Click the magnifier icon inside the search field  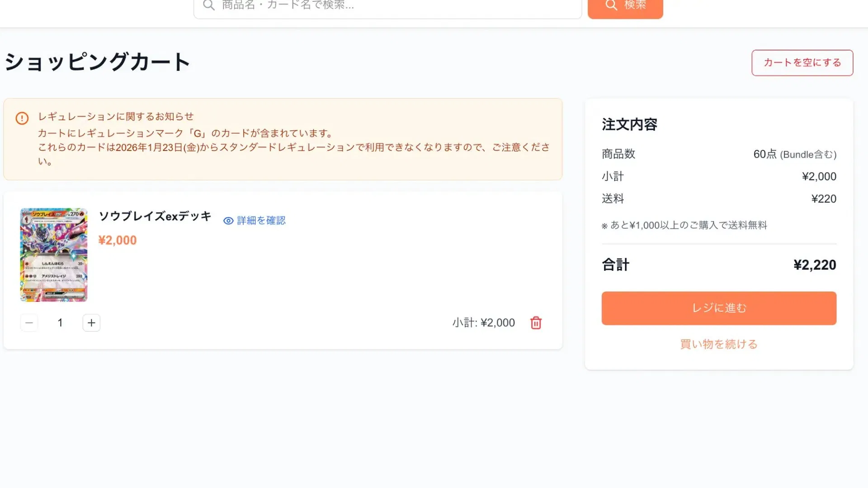point(208,5)
